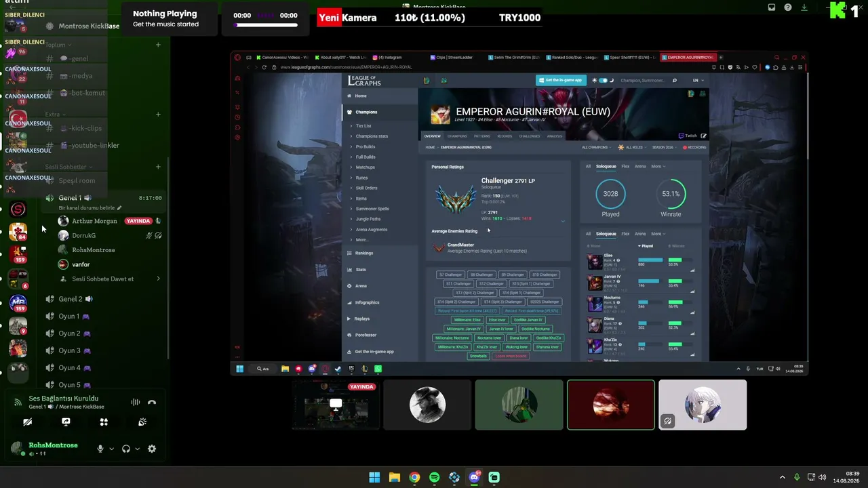Open the All Champions filter dropdown

coord(597,147)
